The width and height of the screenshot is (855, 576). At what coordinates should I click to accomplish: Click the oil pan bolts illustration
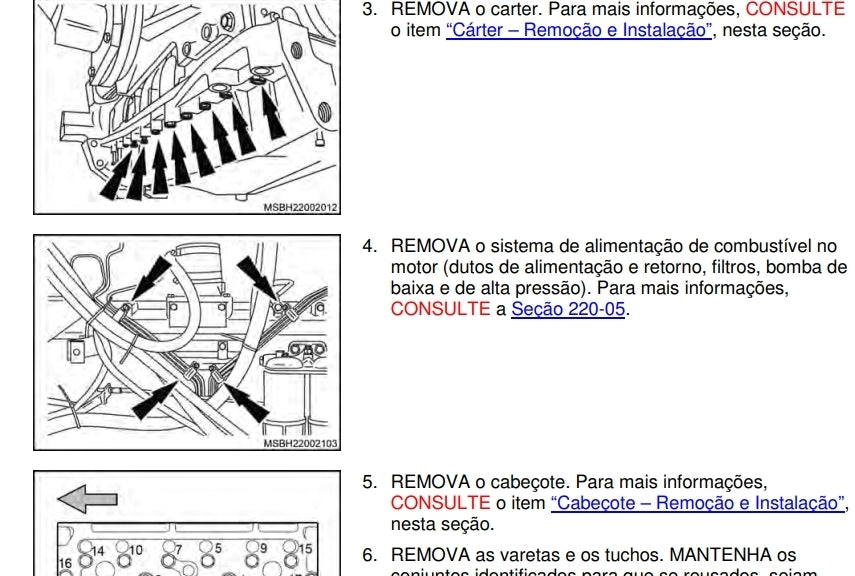188,100
